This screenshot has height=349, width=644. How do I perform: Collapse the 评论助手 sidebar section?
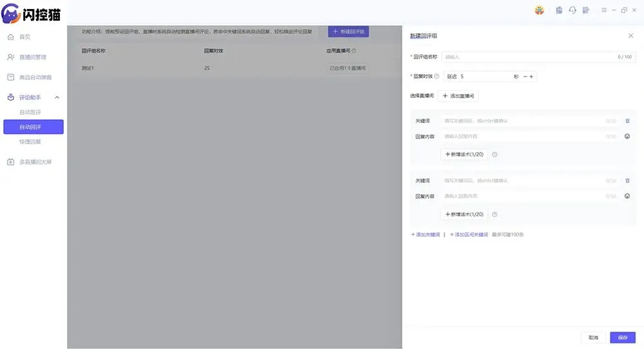coord(57,97)
